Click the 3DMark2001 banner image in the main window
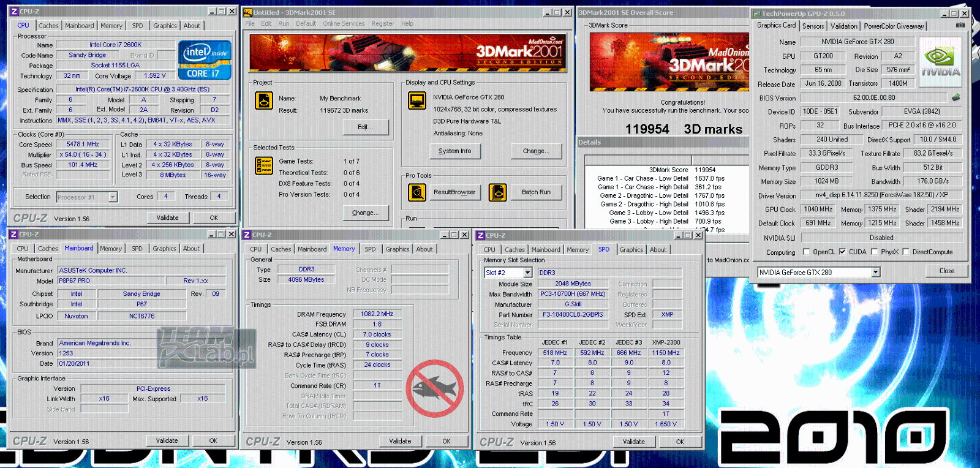The height and width of the screenshot is (468, 980). 408,53
